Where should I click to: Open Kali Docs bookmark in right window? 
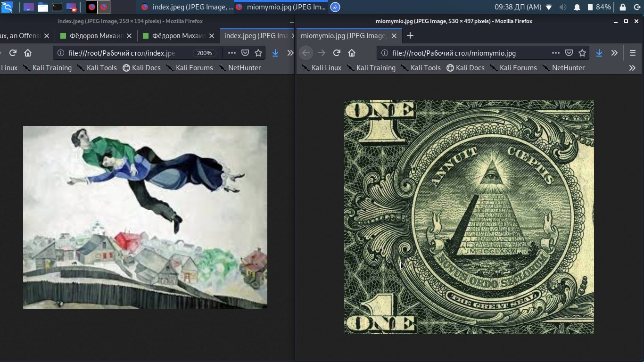coord(465,68)
